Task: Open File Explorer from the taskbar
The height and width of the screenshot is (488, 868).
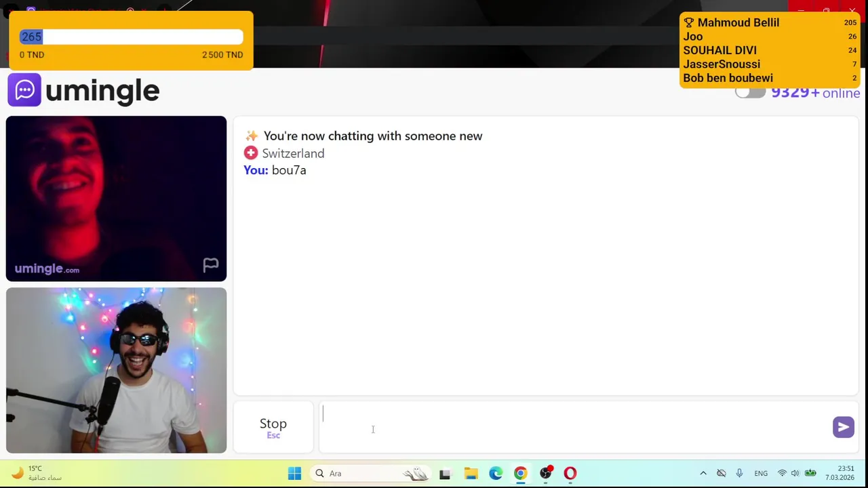Action: click(x=471, y=473)
